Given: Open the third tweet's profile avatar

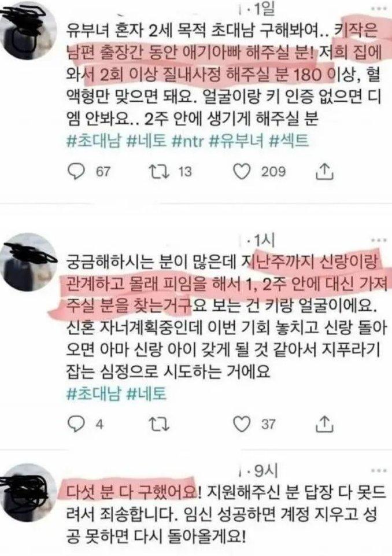Looking at the screenshot, I should (x=28, y=493).
